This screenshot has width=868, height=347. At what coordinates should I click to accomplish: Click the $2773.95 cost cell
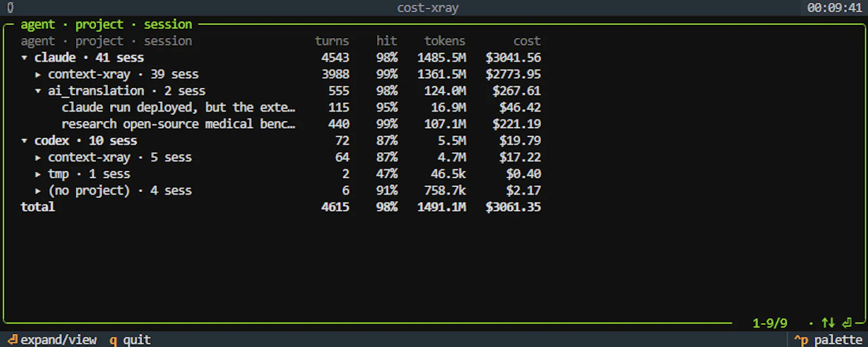tap(513, 74)
